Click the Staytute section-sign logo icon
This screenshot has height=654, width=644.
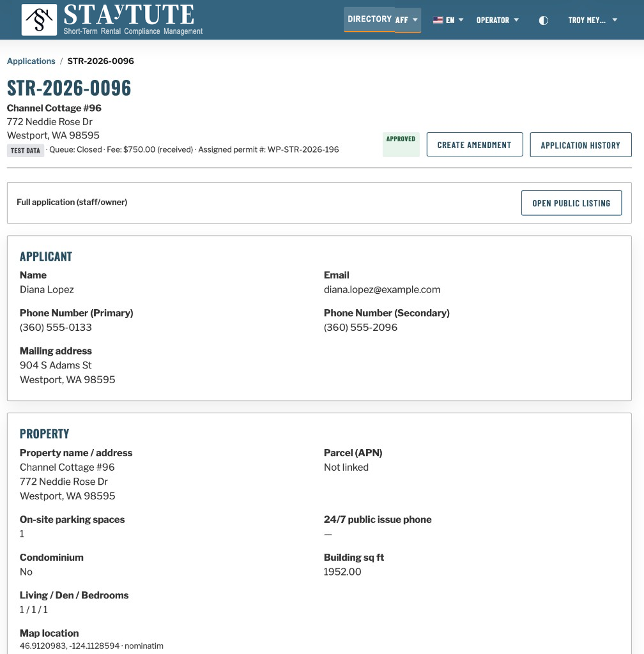click(39, 20)
